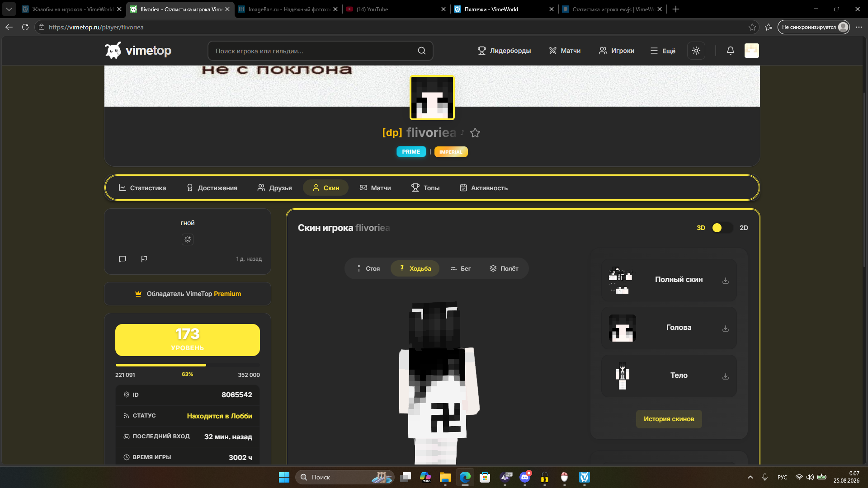Download the Голова skin image
The height and width of the screenshot is (488, 868).
pos(725,328)
